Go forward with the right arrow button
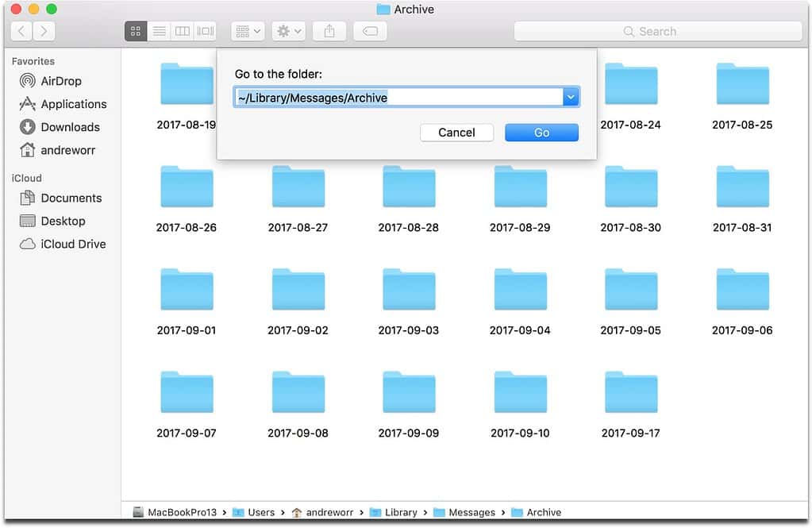The width and height of the screenshot is (812, 528). [x=44, y=31]
